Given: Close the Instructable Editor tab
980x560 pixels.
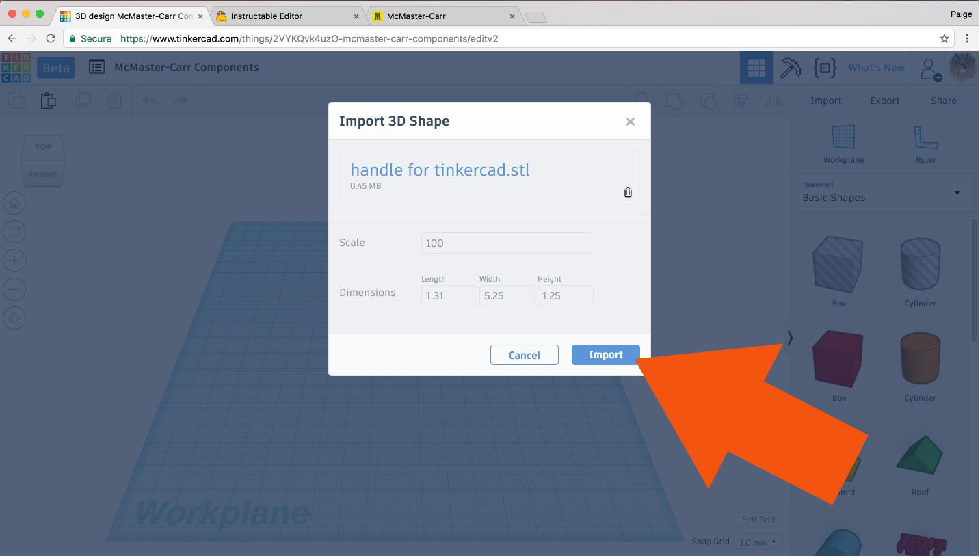Looking at the screenshot, I should [x=356, y=16].
